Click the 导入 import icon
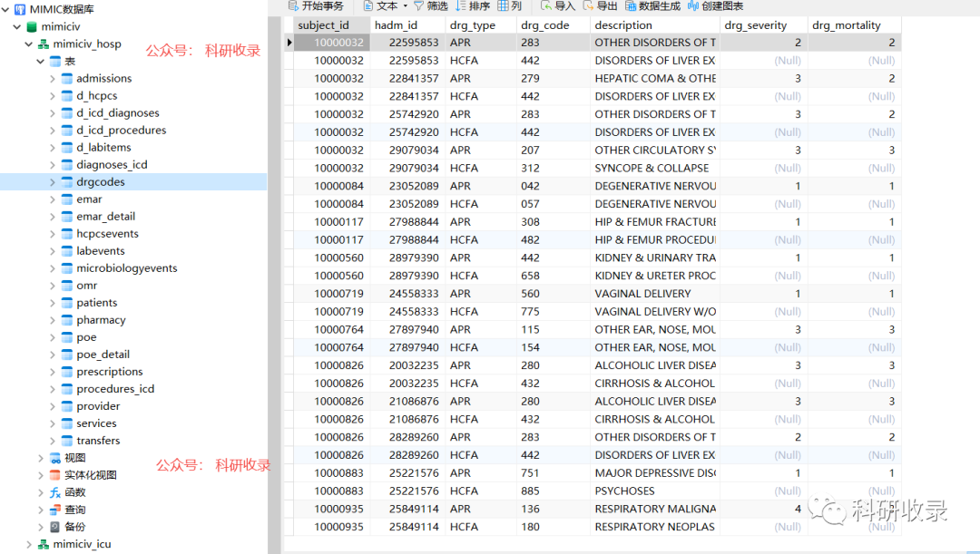 coord(545,5)
